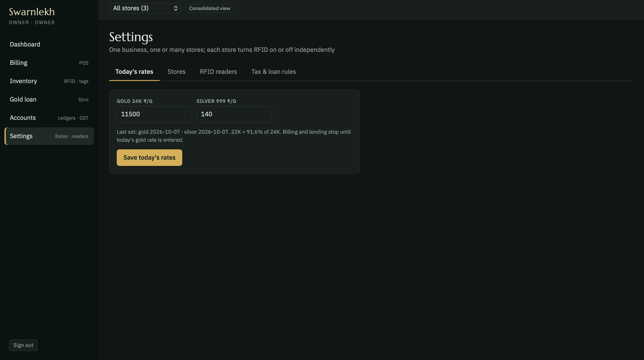Image resolution: width=644 pixels, height=360 pixels.
Task: Switch to the Stores tab
Action: tap(176, 72)
